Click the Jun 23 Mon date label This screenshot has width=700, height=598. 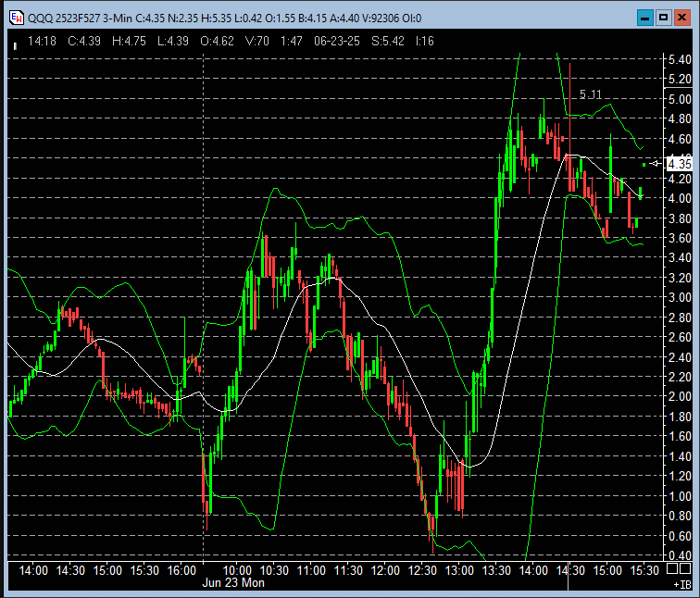pos(233,583)
